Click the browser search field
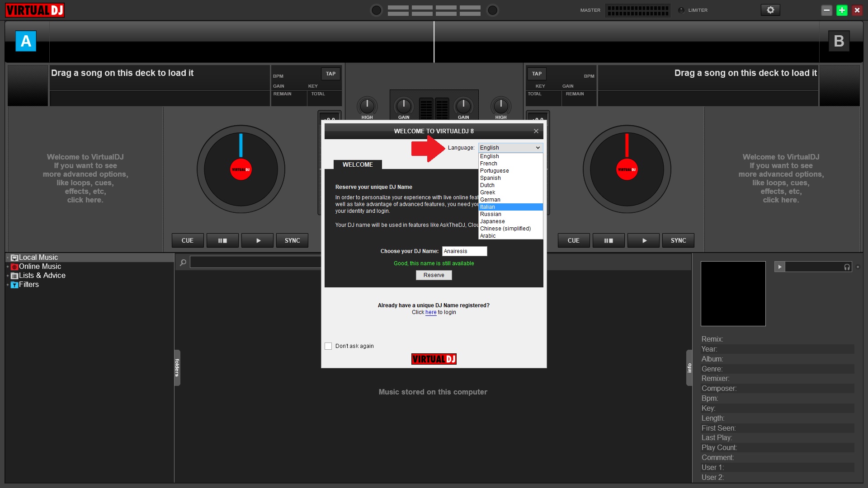 tap(255, 262)
